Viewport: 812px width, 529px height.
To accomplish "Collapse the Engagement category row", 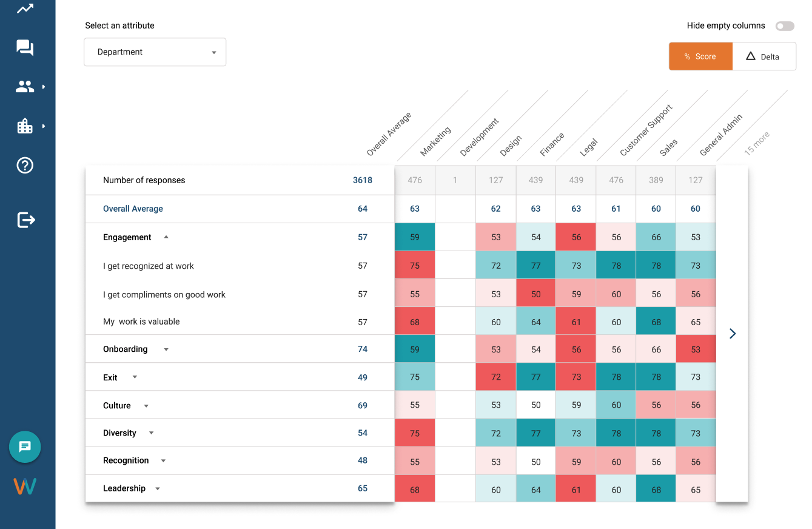I will click(166, 237).
